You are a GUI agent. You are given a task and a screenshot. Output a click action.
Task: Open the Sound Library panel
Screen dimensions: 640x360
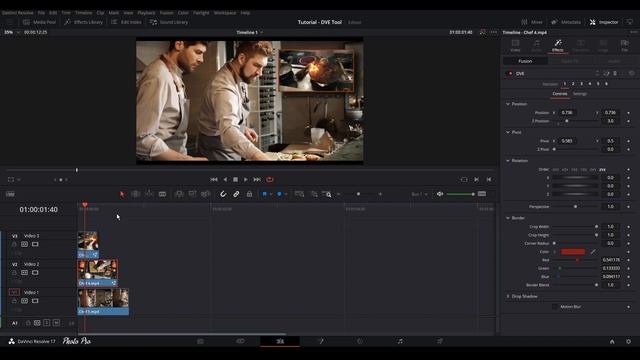[169, 22]
